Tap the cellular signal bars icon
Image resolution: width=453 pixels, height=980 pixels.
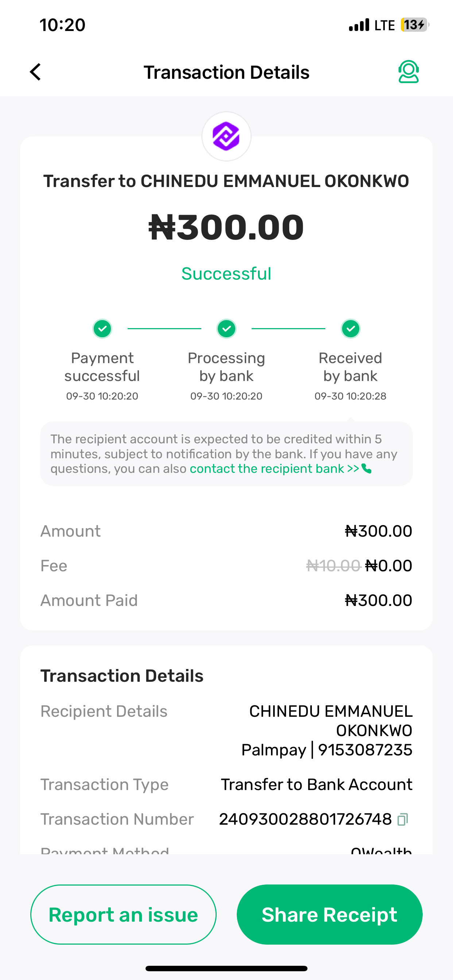[359, 25]
